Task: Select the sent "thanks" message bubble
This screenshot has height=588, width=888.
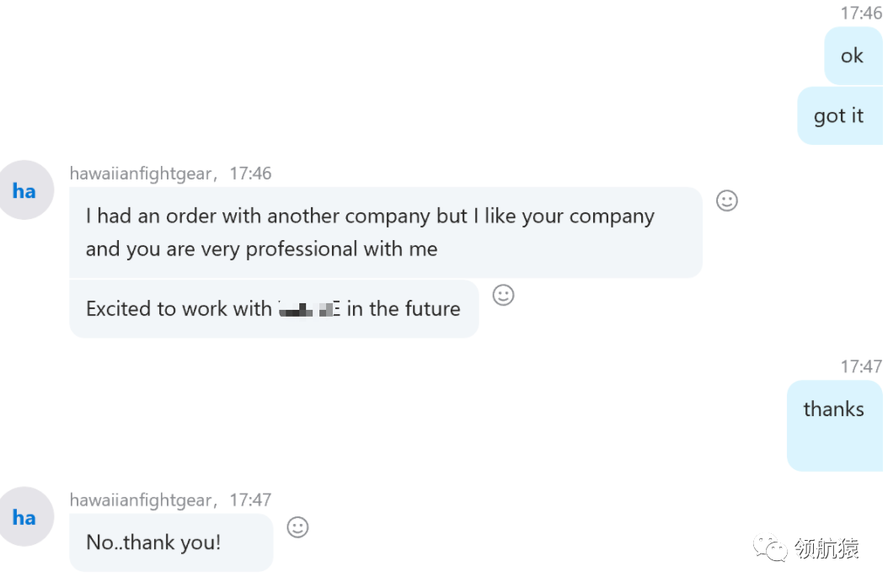Action: [833, 425]
